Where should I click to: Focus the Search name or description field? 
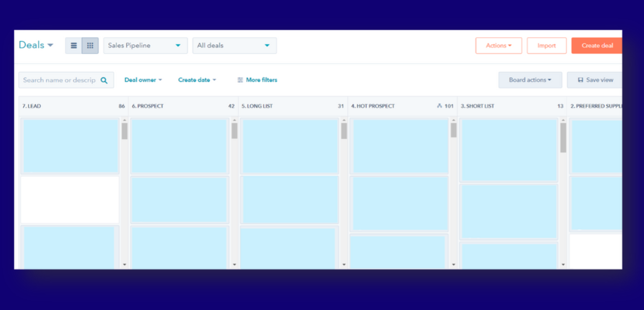(66, 80)
